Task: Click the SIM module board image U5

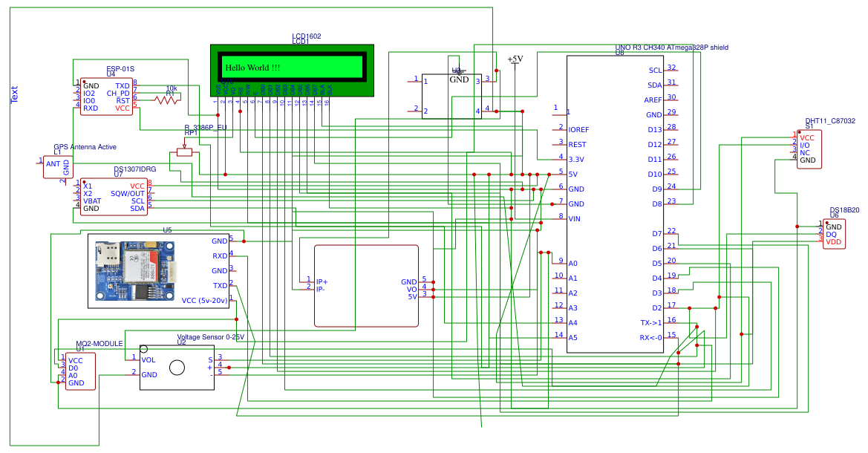Action: (134, 270)
